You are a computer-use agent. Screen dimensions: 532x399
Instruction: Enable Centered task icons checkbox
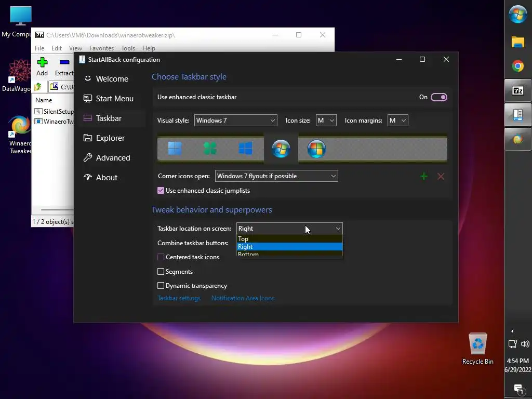(161, 257)
